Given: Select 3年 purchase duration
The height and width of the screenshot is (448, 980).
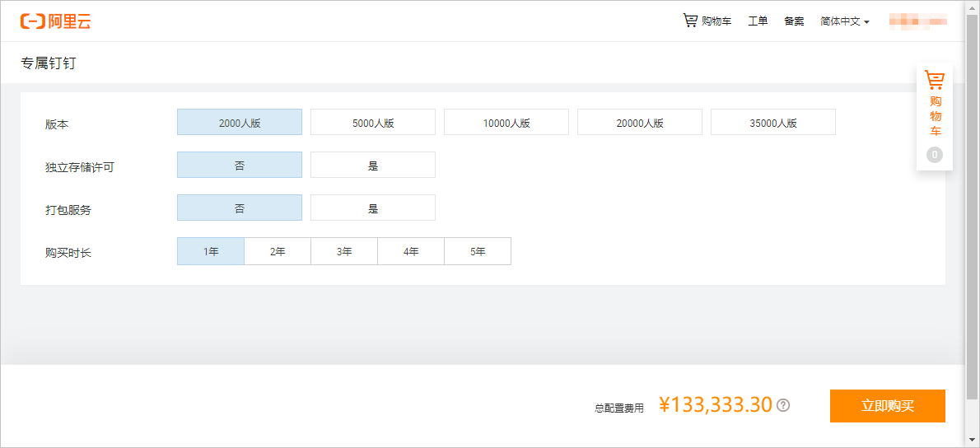Looking at the screenshot, I should [x=344, y=251].
